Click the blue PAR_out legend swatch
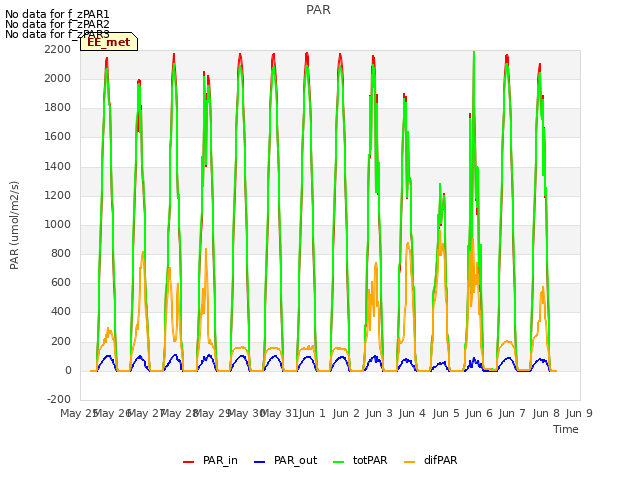 tap(259, 462)
